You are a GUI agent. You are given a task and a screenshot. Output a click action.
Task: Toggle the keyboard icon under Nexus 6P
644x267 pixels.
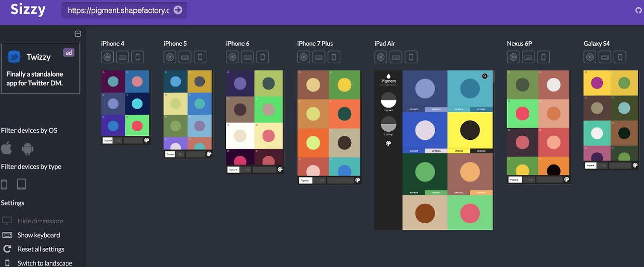tap(528, 57)
